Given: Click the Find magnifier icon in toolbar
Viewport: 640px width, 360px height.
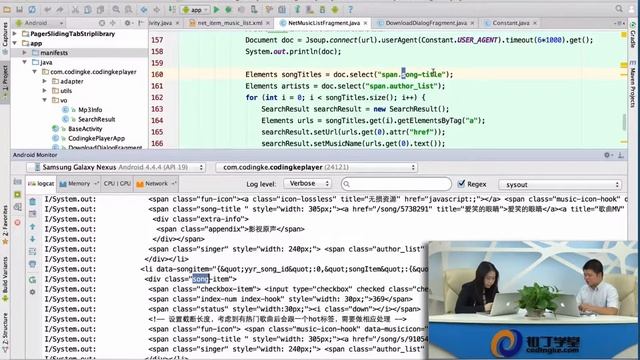Looking at the screenshot, I should click(116, 9).
